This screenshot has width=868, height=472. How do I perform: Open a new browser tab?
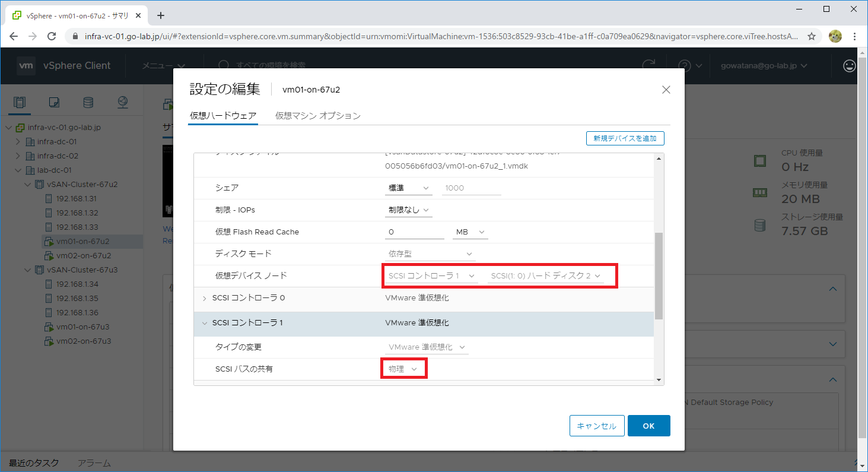161,15
